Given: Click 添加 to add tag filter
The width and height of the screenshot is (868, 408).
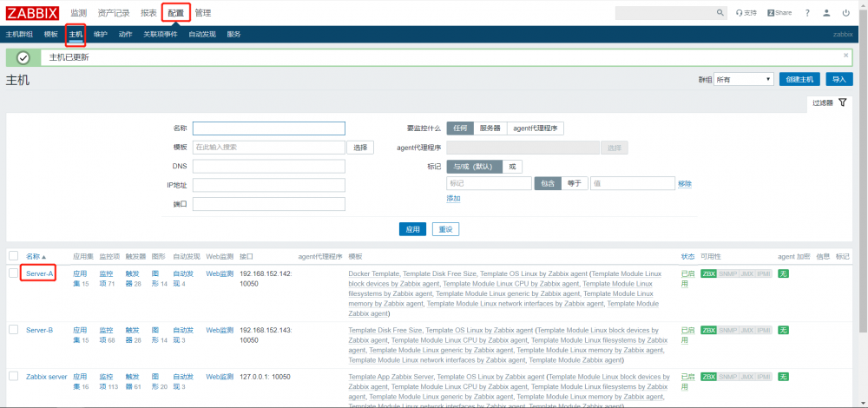Looking at the screenshot, I should pyautogui.click(x=453, y=198).
